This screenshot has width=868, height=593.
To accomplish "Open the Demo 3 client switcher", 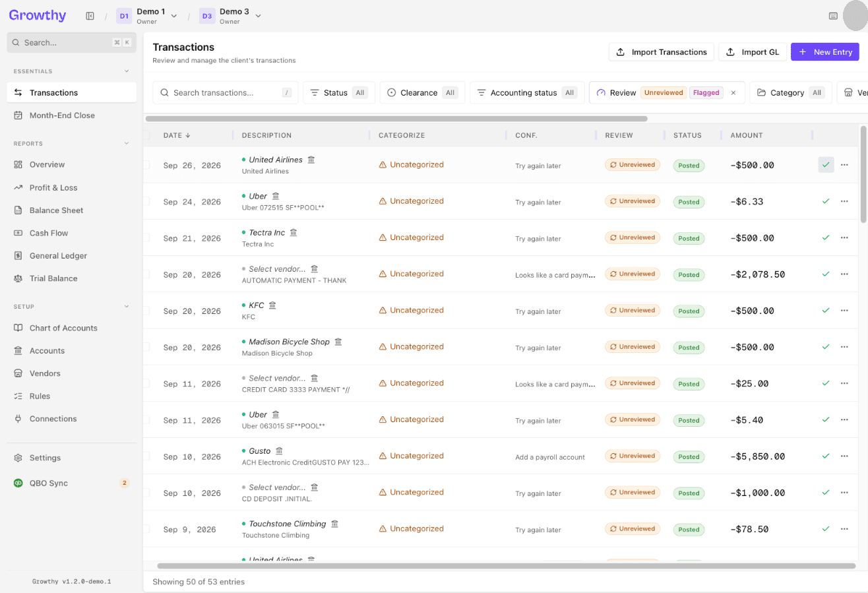I will point(230,16).
